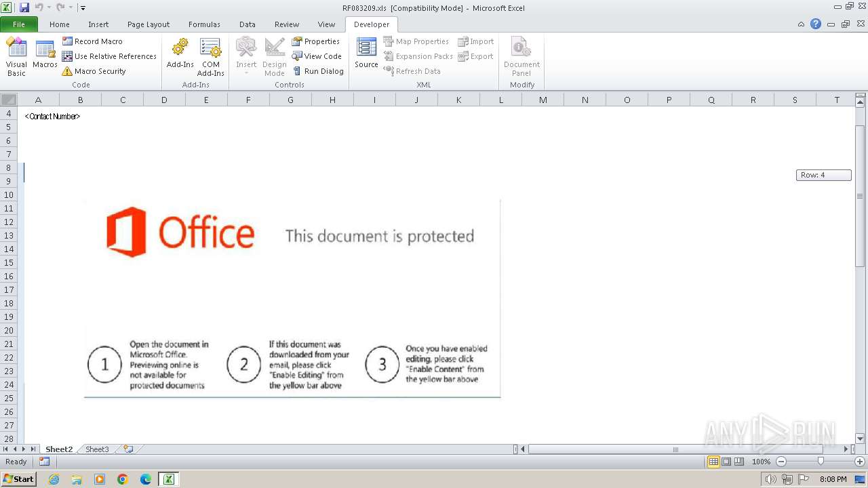The width and height of the screenshot is (868, 488).
Task: Open the Windows Start menu
Action: [19, 479]
